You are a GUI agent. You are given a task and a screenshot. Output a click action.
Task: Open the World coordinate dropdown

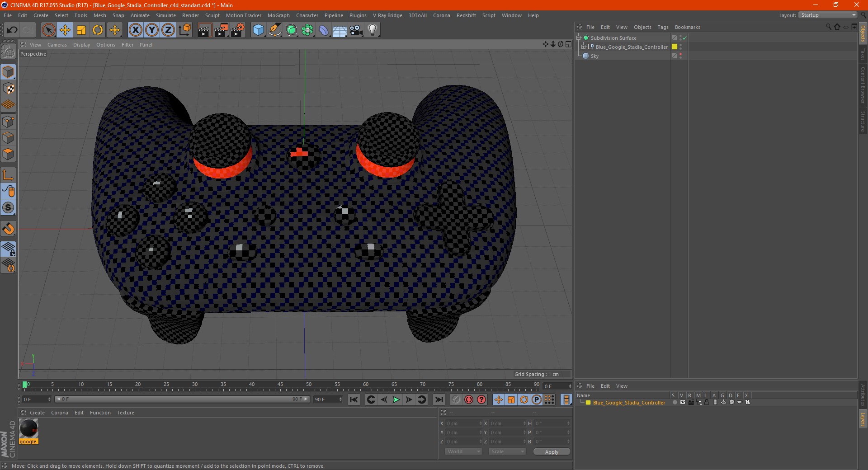pos(463,451)
